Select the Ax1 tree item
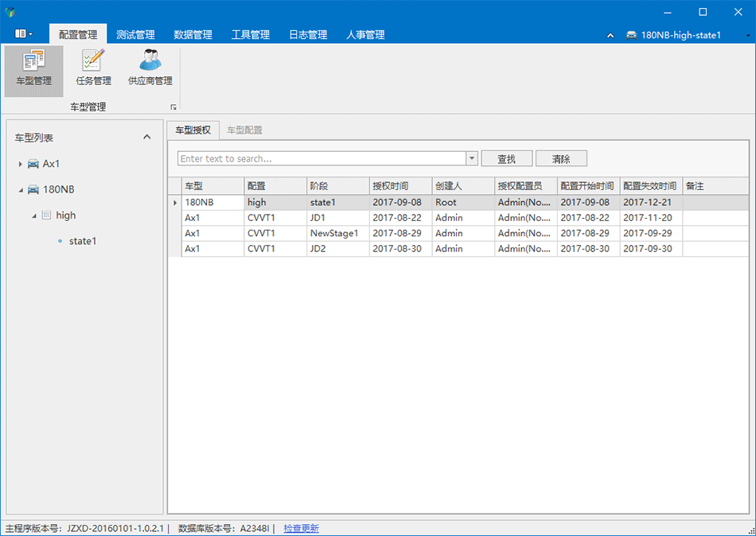756x536 pixels. (51, 164)
